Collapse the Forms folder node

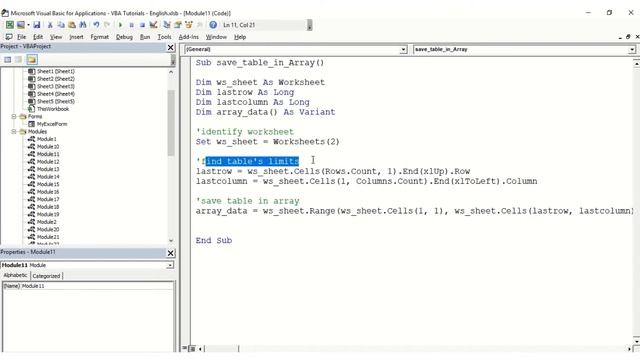click(14, 116)
